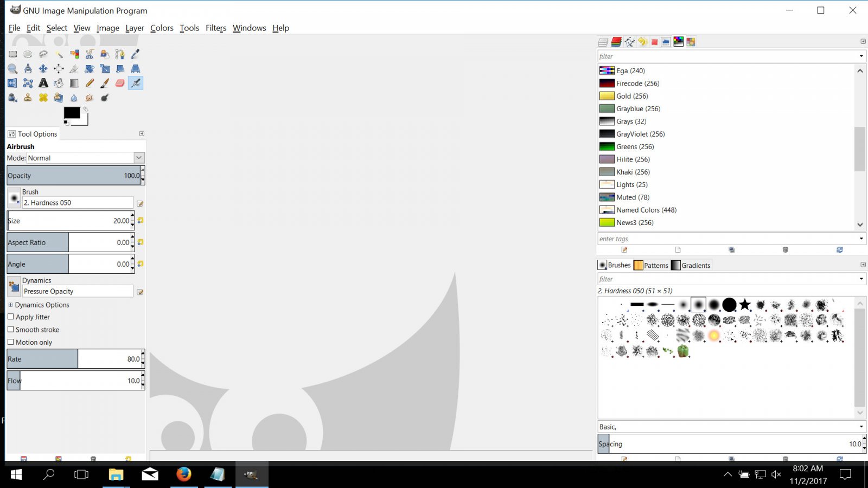
Task: Enable the Smooth stroke checkbox
Action: pyautogui.click(x=10, y=329)
